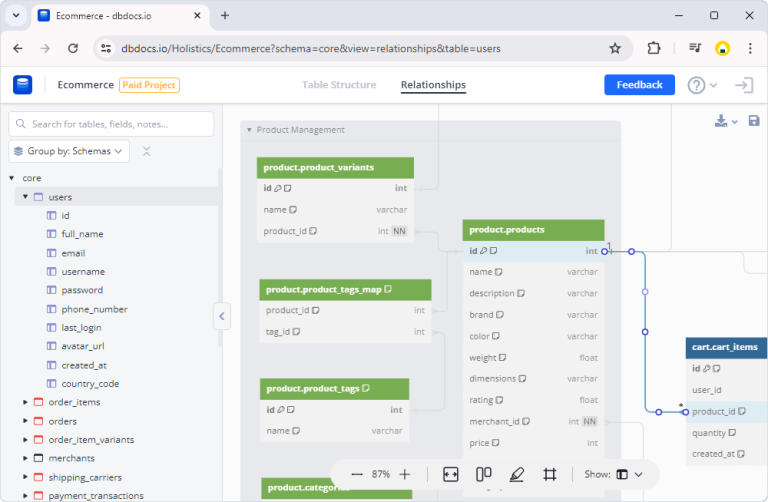
Task: Activate the highlighter tool icon
Action: point(517,474)
